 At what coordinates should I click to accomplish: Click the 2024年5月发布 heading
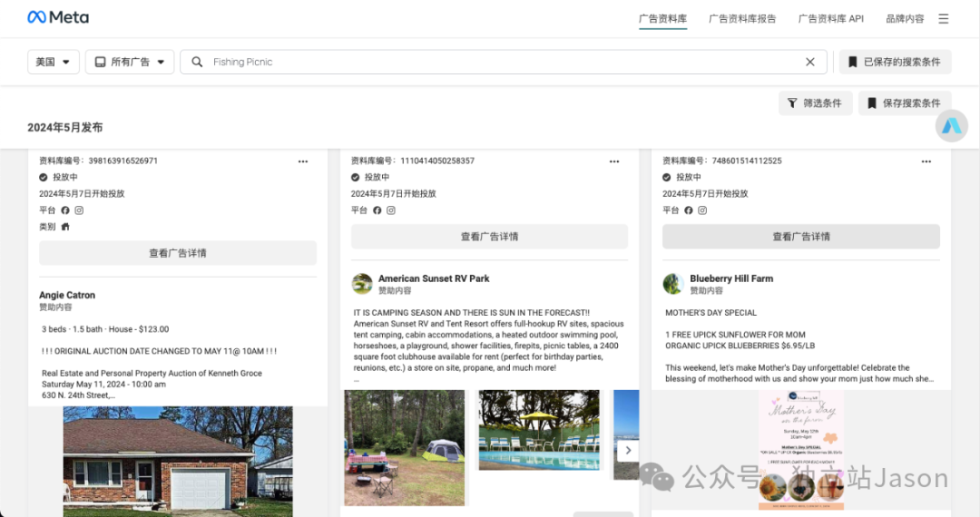coord(65,127)
